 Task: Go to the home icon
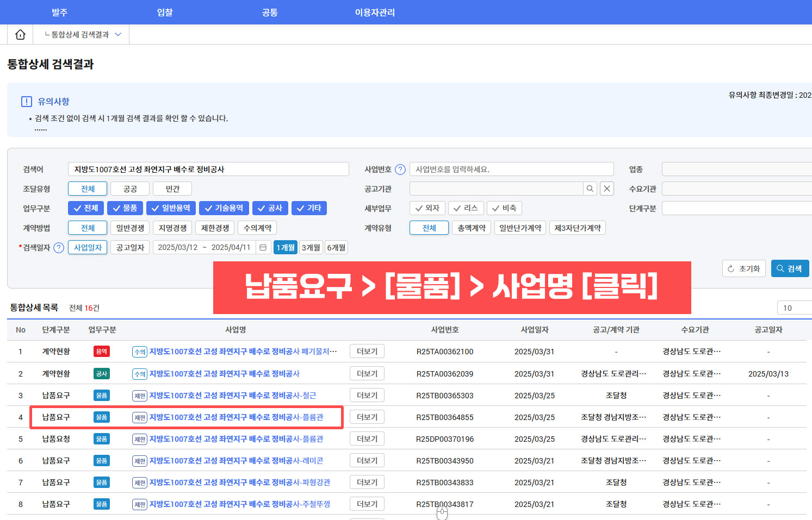tap(20, 34)
